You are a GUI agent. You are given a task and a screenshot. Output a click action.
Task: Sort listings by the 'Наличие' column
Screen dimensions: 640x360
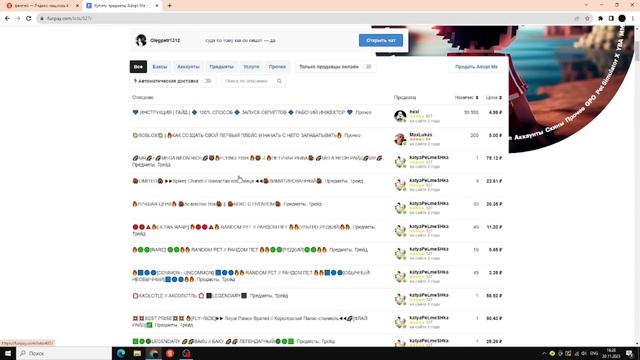click(466, 98)
